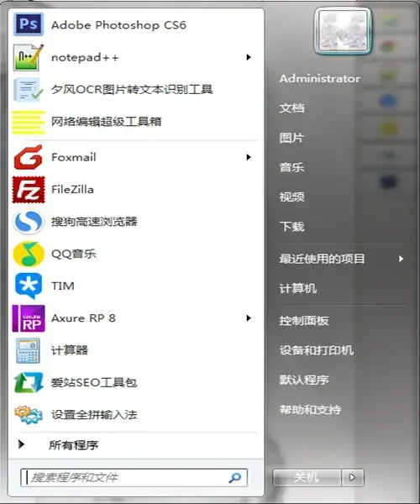The width and height of the screenshot is (420, 504).
Task: Expand the notepad++ jump list arrow
Action: (x=249, y=57)
